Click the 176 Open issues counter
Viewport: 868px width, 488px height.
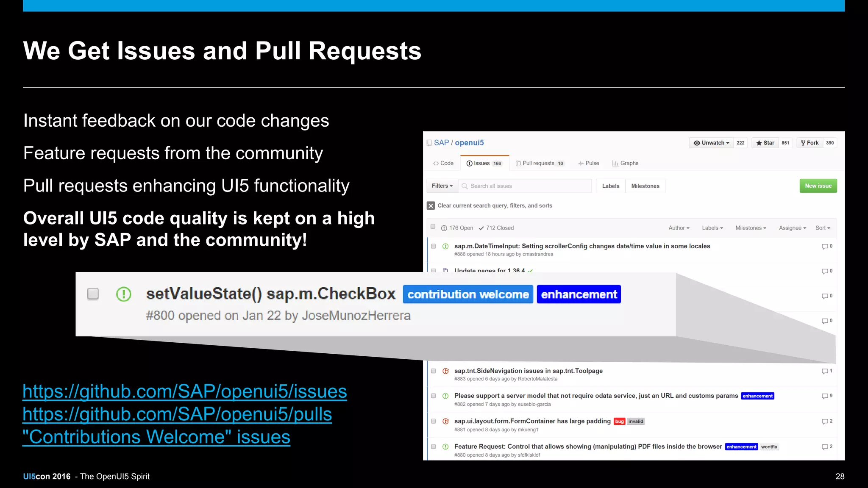457,228
